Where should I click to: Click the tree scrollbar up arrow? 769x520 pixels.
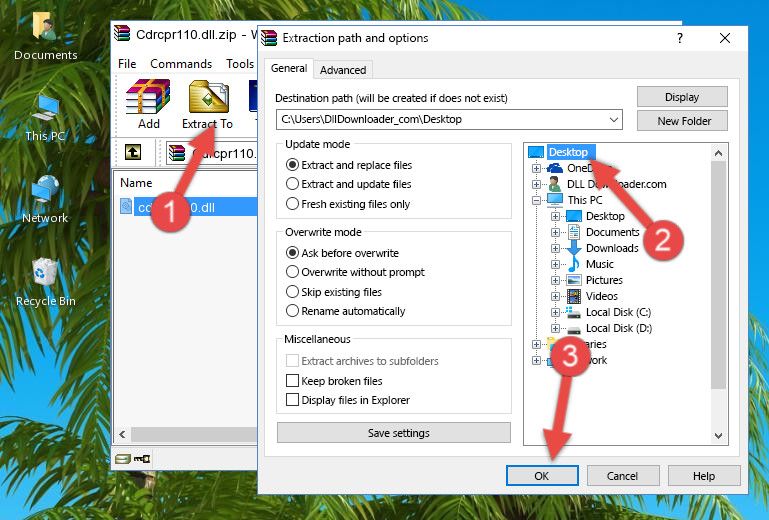718,153
